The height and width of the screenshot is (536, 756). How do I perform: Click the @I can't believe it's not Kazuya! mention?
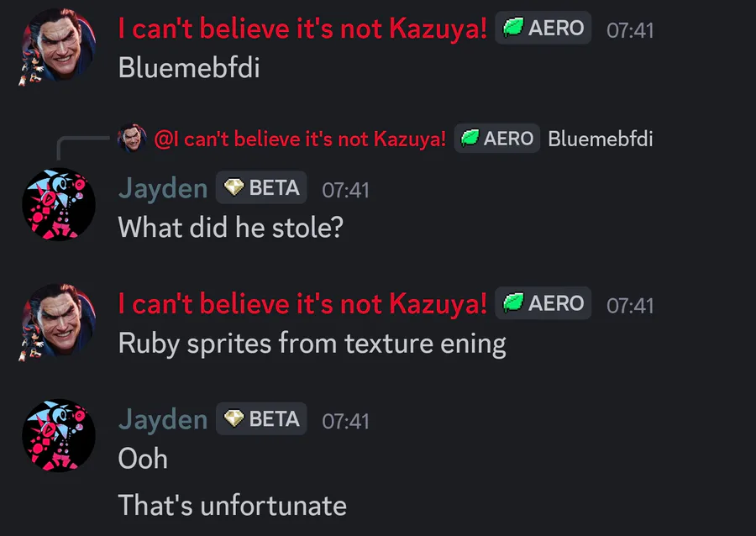300,139
